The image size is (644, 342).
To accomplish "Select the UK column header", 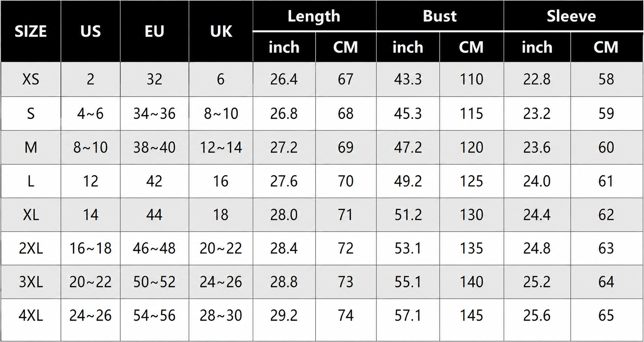I will coord(221,31).
